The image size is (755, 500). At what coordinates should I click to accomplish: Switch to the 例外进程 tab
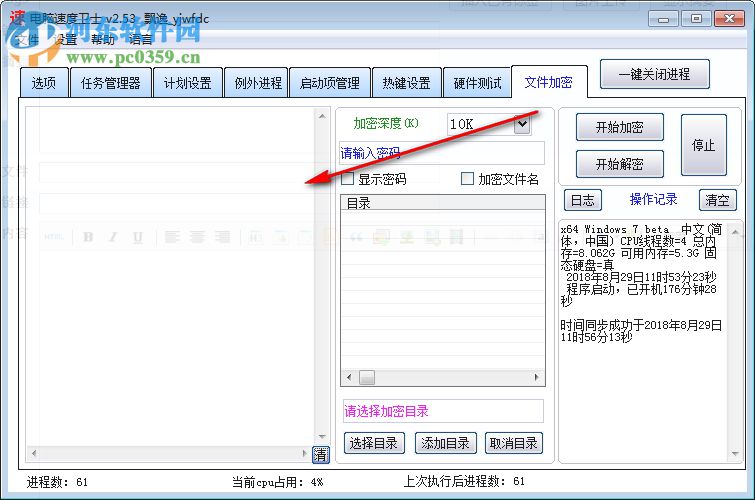(258, 83)
